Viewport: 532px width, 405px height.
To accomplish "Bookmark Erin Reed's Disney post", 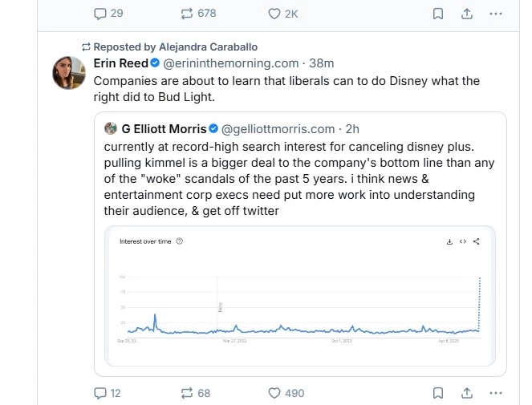I will [x=438, y=393].
